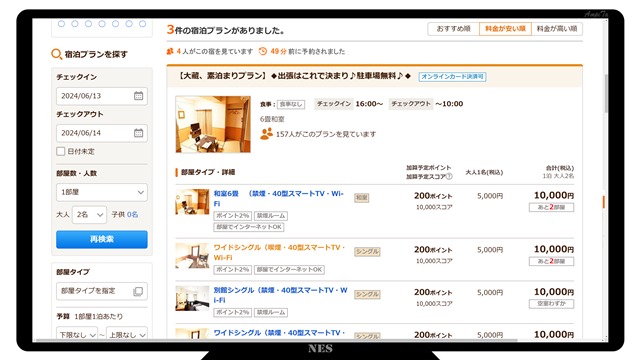Click the 空室わずか button
The width and height of the screenshot is (640, 360).
(551, 304)
